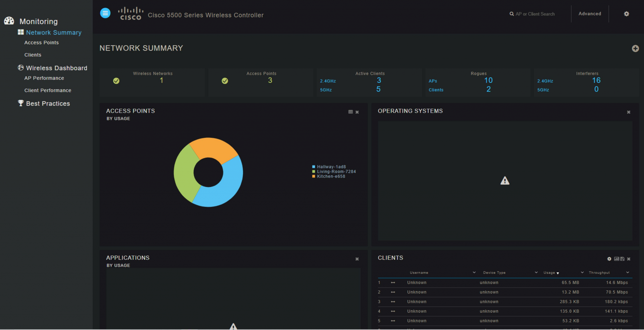
Task: Click the Wireless Networks count 1
Action: click(x=161, y=80)
